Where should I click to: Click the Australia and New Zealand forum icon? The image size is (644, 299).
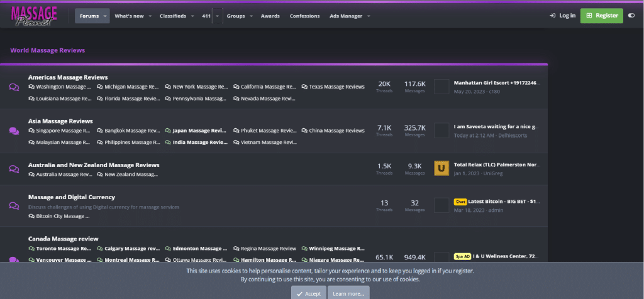click(14, 169)
